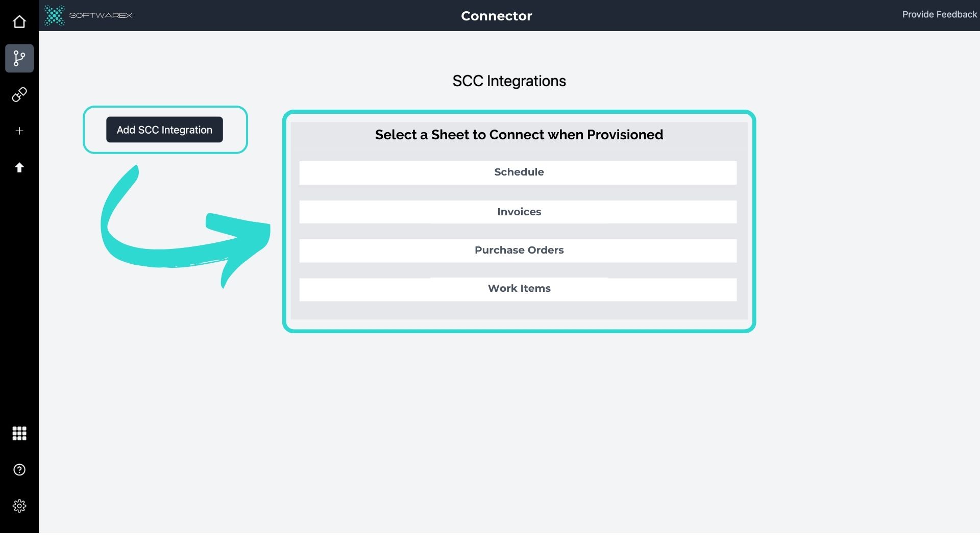980x551 pixels.
Task: Open settings gear in sidebar
Action: 19,506
